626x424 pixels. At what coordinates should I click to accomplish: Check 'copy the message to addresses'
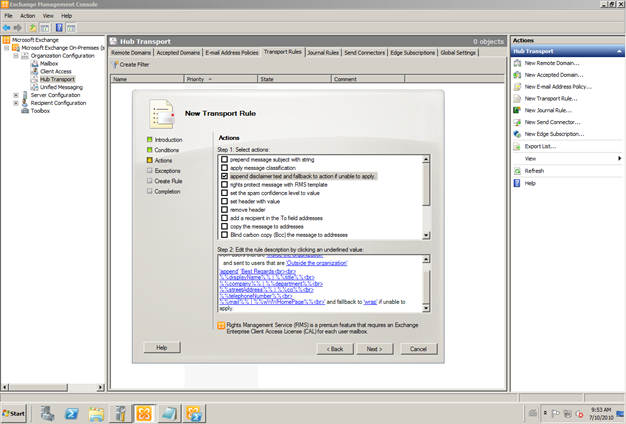224,226
